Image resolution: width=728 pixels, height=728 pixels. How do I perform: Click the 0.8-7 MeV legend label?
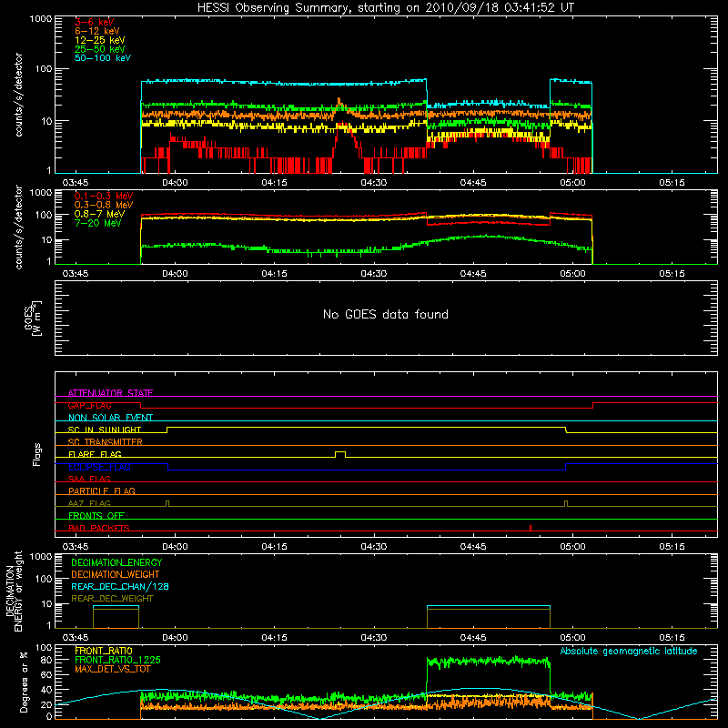[99, 214]
